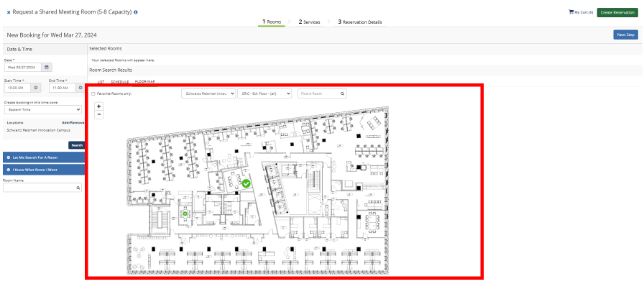Screen dimensions: 644x284
Task: Open the Eastern Time zone dropdown
Action: (x=43, y=110)
